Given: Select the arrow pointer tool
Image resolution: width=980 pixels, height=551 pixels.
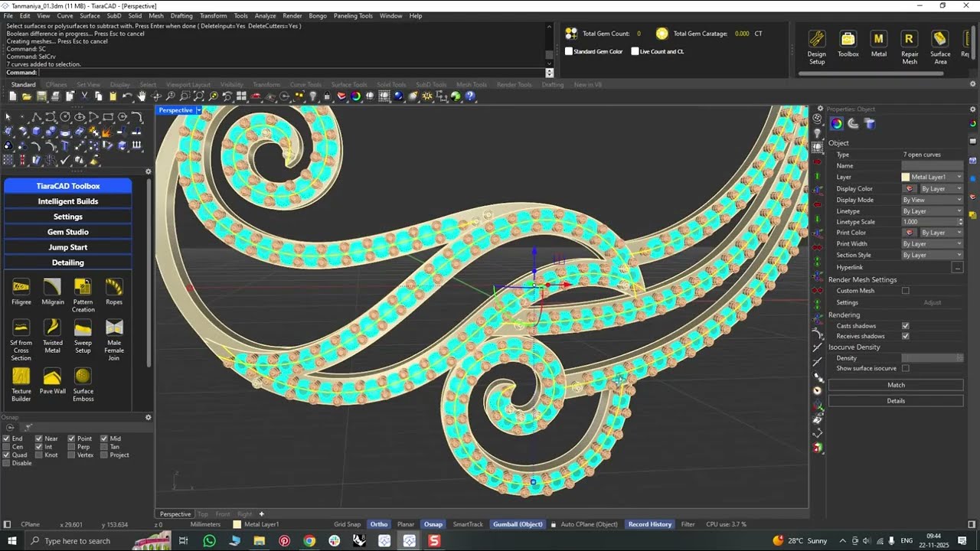Looking at the screenshot, I should click(8, 117).
